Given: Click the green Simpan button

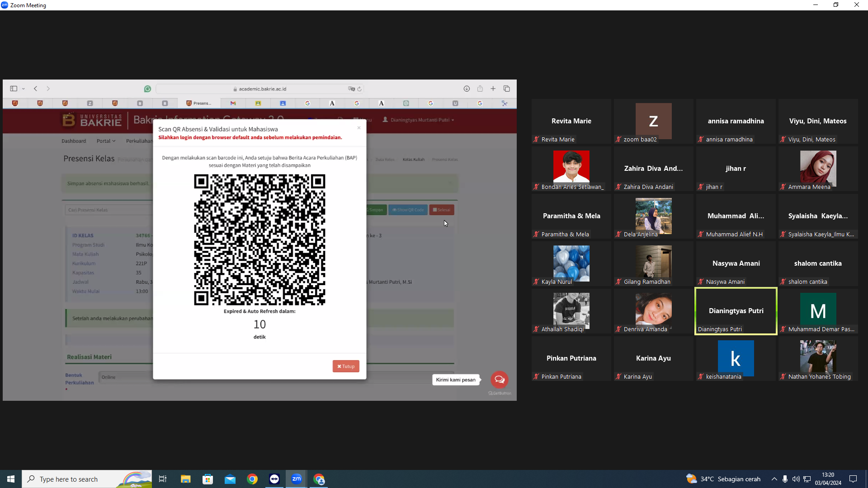Looking at the screenshot, I should pyautogui.click(x=376, y=210).
